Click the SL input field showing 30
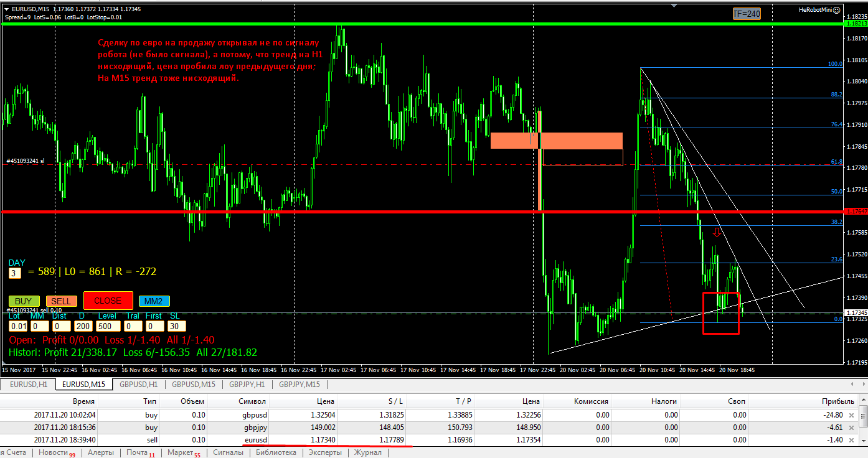 176,326
